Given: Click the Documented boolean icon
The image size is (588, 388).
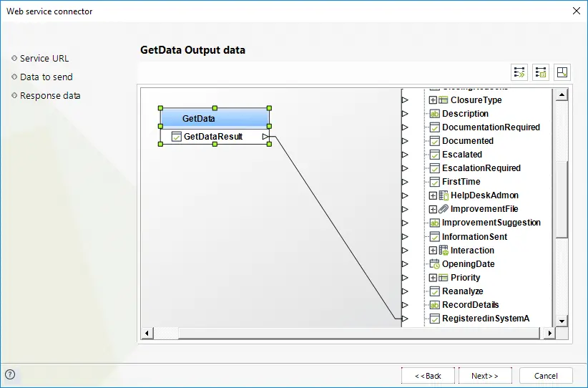Looking at the screenshot, I should tap(434, 141).
